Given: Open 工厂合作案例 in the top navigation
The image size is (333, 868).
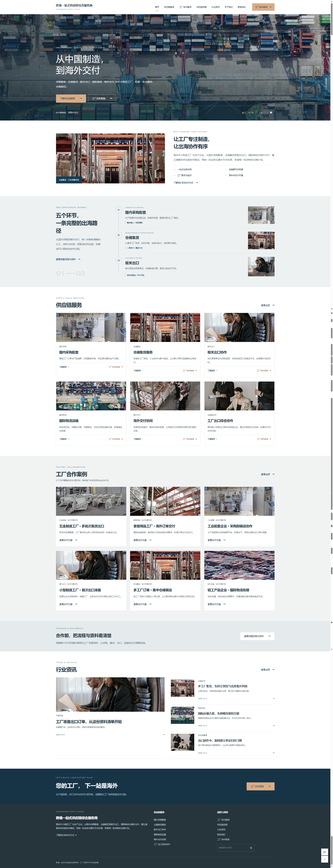Looking at the screenshot, I should coord(185,7).
